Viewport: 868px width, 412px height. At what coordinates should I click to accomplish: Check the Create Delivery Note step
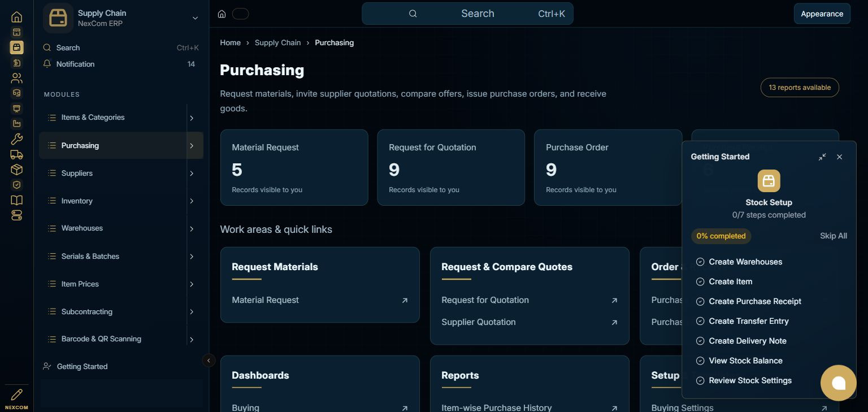[x=741, y=341]
